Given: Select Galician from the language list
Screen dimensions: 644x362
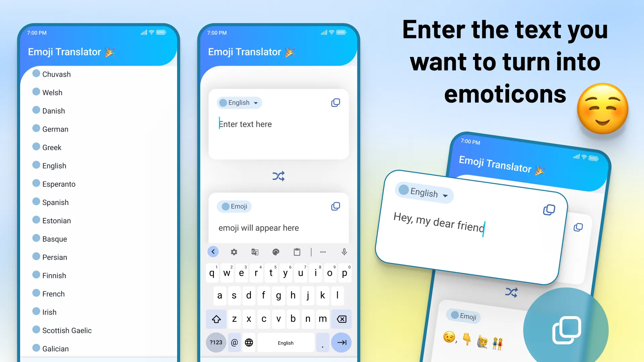Looking at the screenshot, I should click(x=55, y=348).
